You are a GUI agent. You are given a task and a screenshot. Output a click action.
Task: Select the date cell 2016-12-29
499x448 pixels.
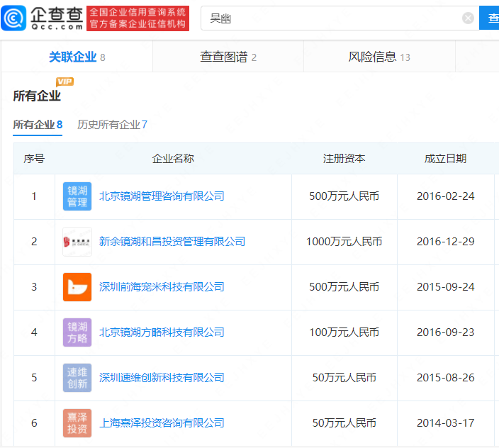[446, 242]
